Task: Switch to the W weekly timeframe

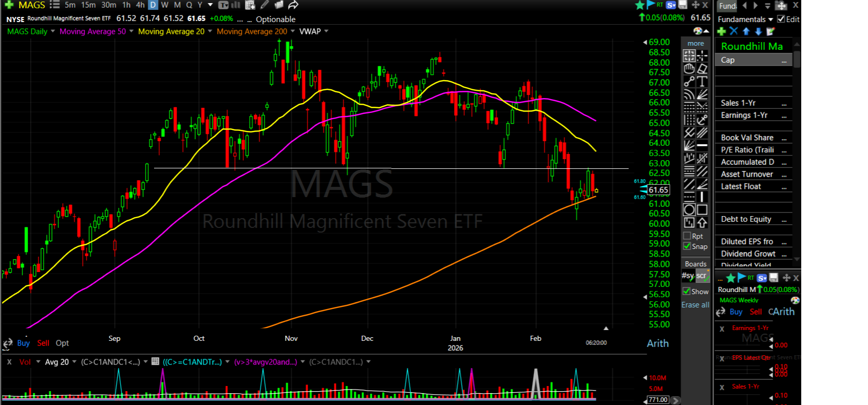Action: point(165,5)
